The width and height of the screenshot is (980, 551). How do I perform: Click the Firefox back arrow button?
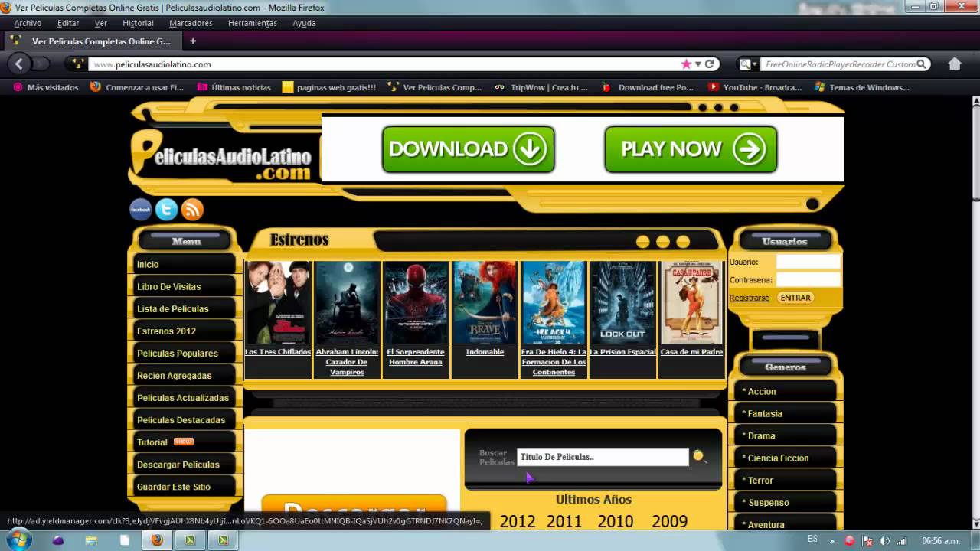19,64
